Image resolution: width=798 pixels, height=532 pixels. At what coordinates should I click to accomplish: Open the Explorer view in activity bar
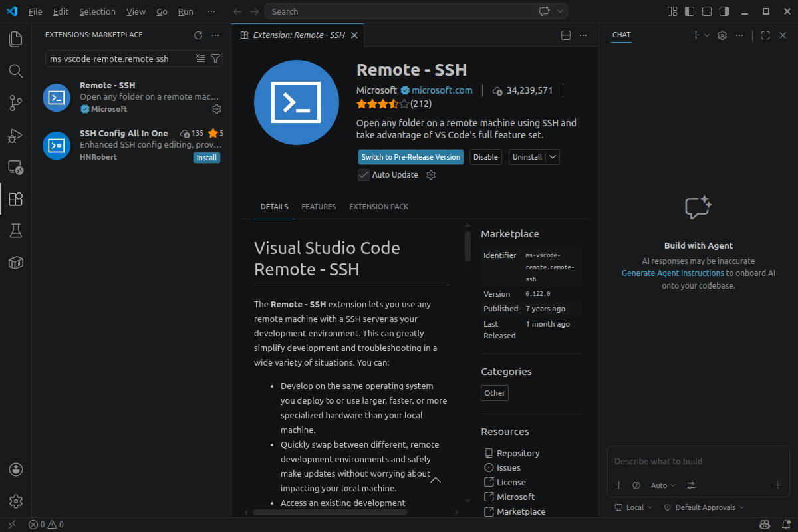point(15,39)
